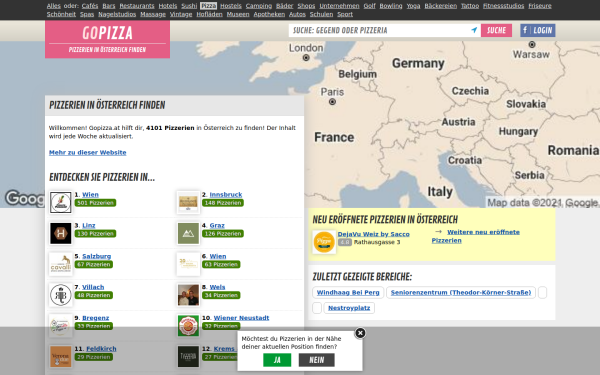Open the Innsbruck city link
This screenshot has width=600, height=375.
point(226,195)
